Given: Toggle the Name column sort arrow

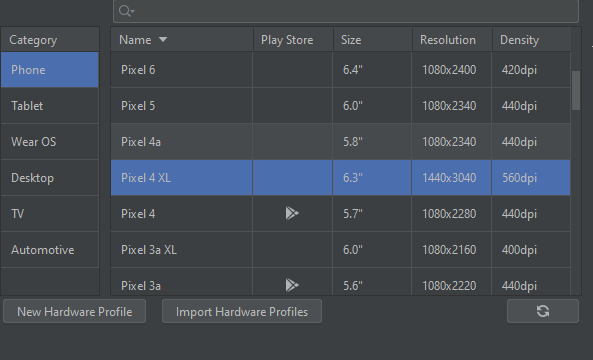Looking at the screenshot, I should tap(163, 39).
